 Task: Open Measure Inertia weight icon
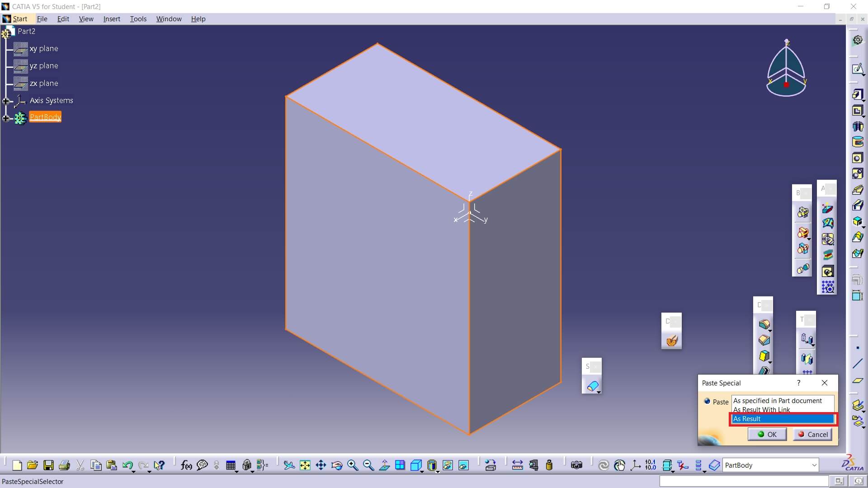coord(549,465)
